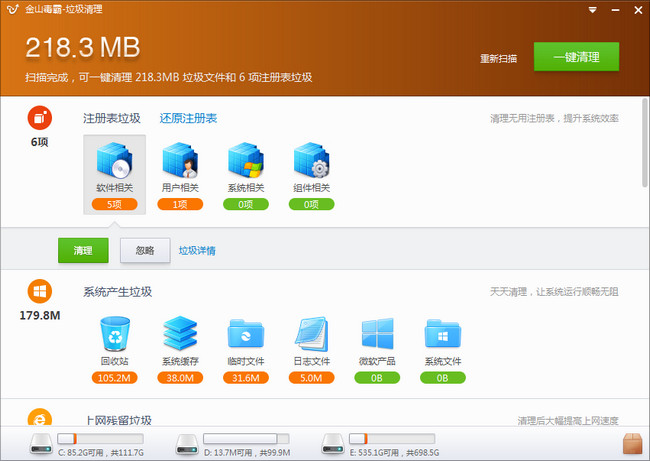Click the 上网残留垃圾 IE browser icon

coord(40,417)
